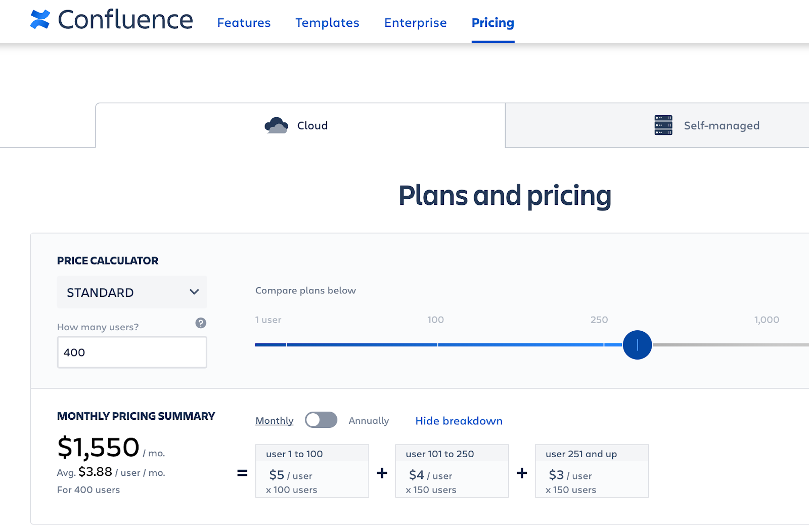The image size is (809, 532).
Task: Click the MONTHLY PRICING SUMMARY heading
Action: coord(136,416)
